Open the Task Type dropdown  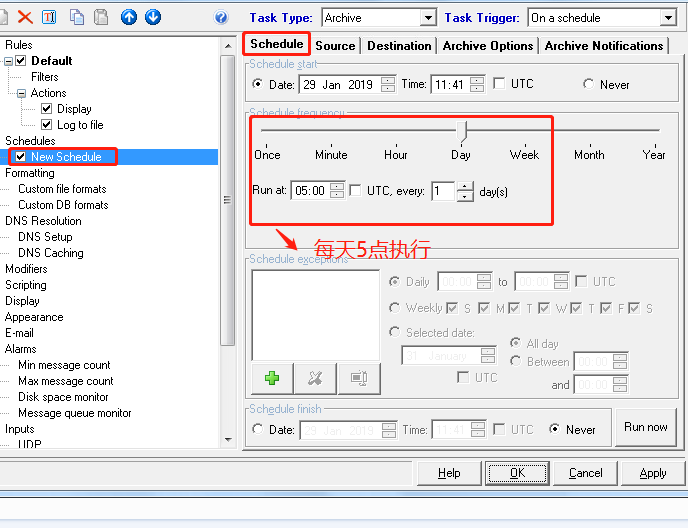pos(428,18)
